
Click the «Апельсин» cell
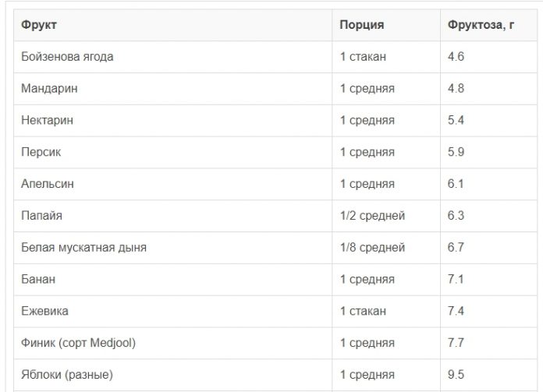click(50, 184)
